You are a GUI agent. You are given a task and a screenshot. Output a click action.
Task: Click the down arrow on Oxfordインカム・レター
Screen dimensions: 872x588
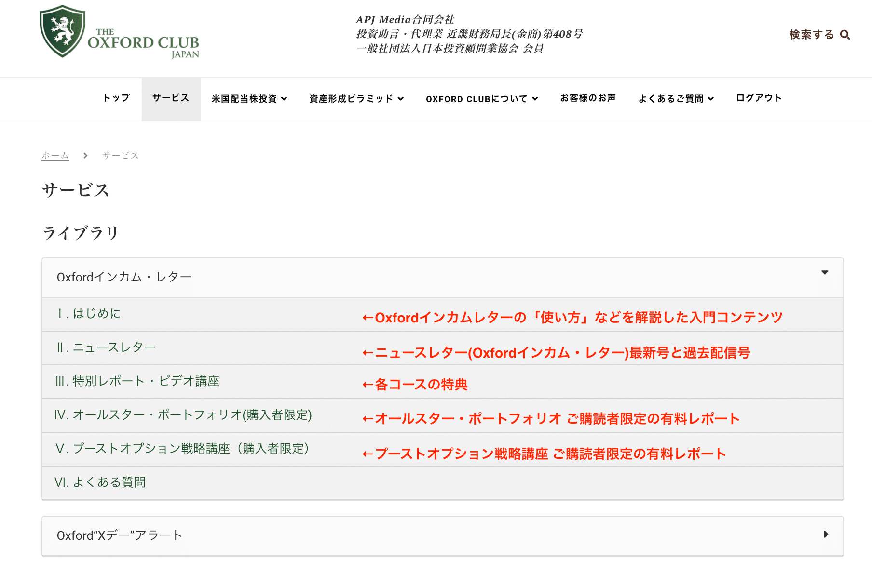tap(825, 273)
